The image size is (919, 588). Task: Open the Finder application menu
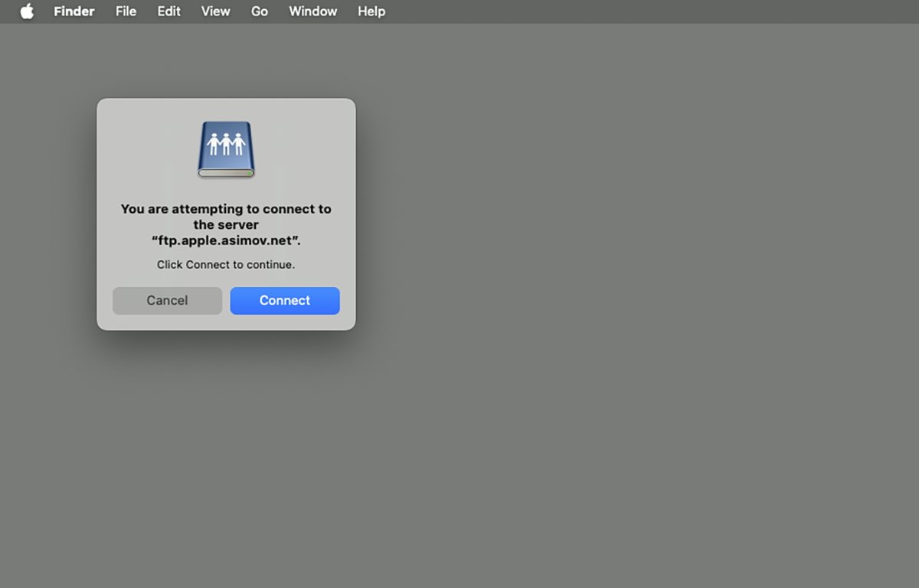(75, 11)
